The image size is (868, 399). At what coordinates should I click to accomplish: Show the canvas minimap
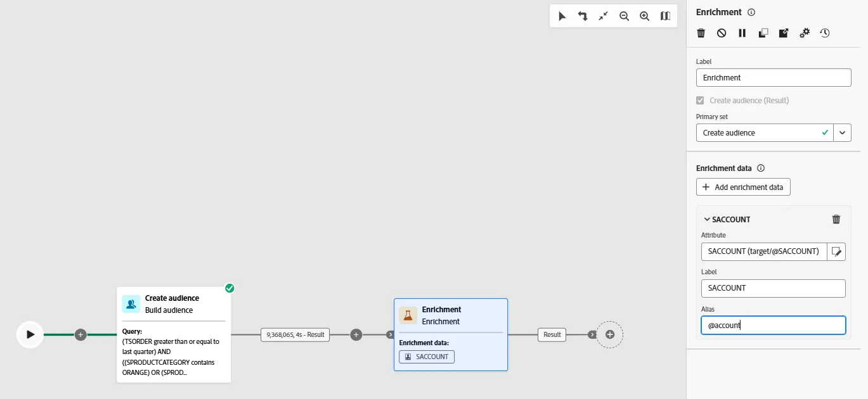(665, 16)
